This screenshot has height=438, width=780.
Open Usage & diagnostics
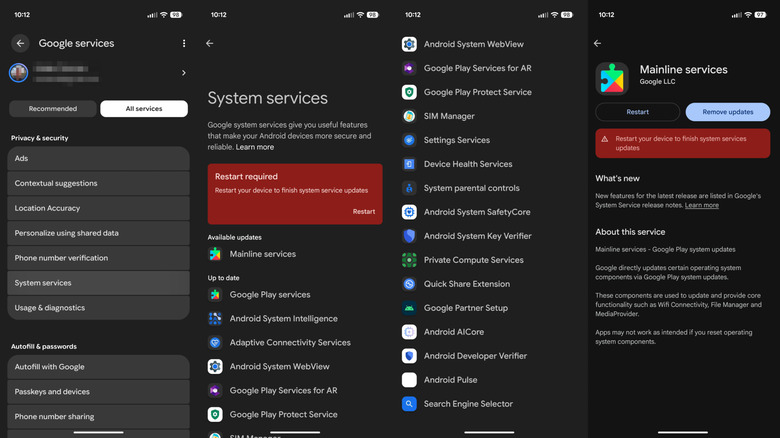click(x=98, y=308)
